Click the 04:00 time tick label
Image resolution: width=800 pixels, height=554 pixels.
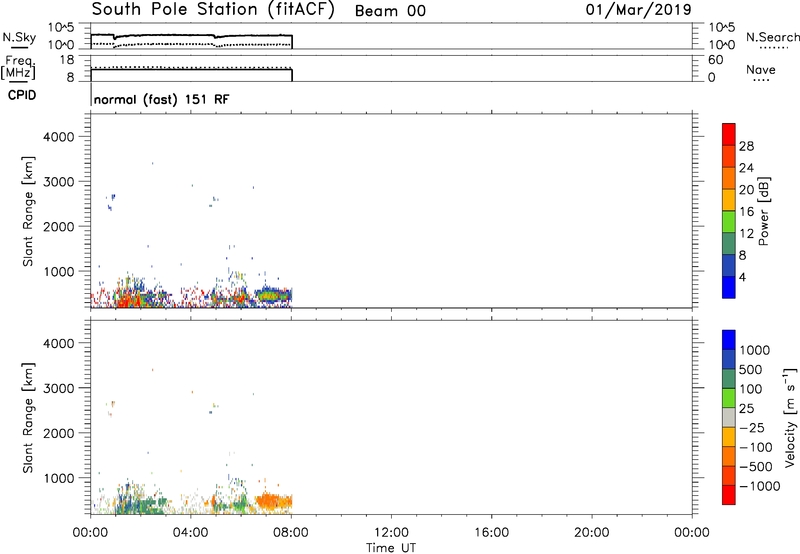[x=190, y=533]
